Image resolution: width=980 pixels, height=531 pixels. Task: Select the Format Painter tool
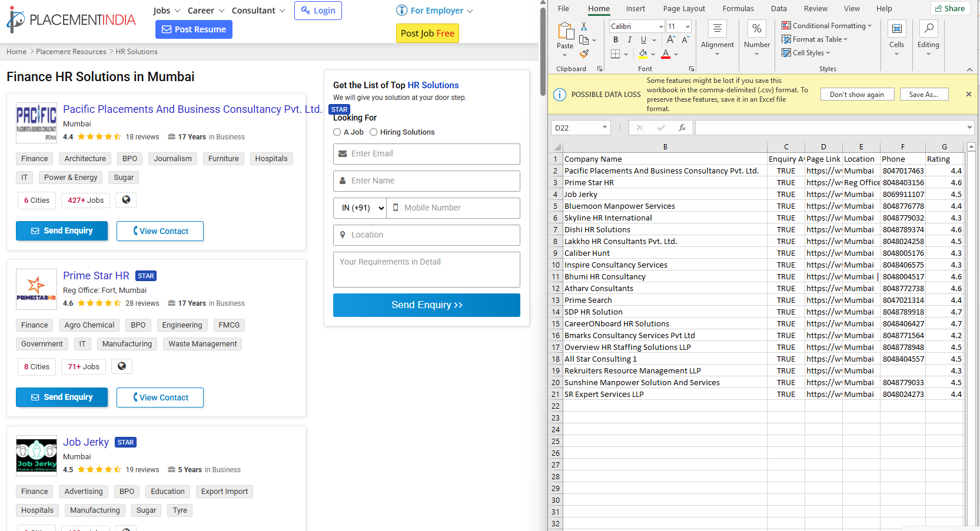click(x=584, y=54)
